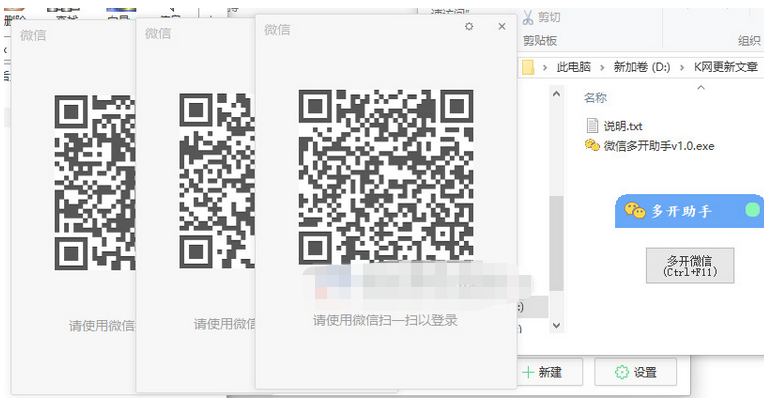Click the QR code in front WeChat window
Viewport: 764px width, 398px height.
pyautogui.click(x=386, y=177)
